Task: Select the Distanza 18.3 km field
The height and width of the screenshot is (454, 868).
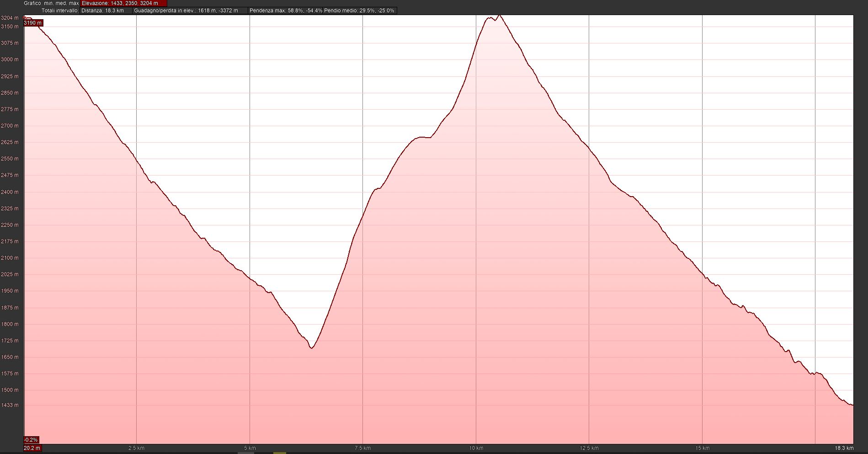Action: coord(106,11)
